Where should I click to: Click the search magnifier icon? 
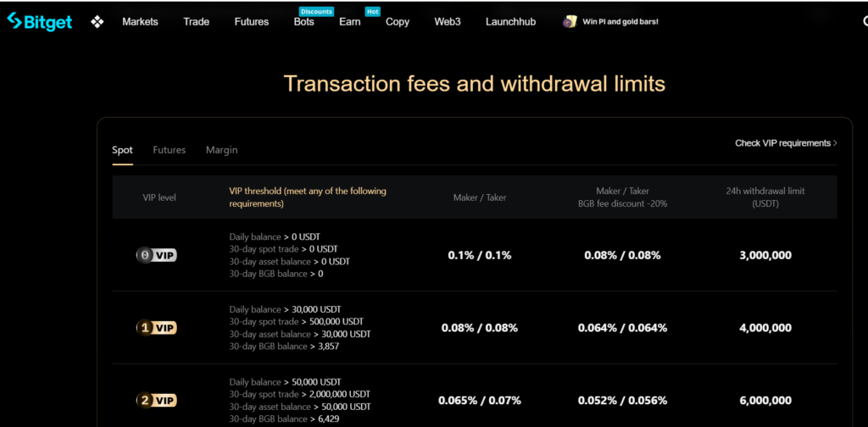click(x=864, y=22)
